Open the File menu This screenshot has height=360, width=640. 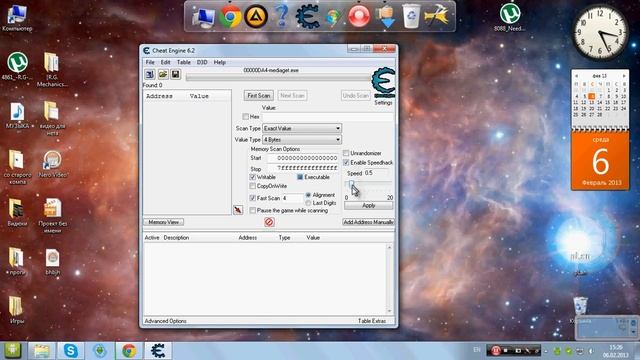(x=150, y=62)
